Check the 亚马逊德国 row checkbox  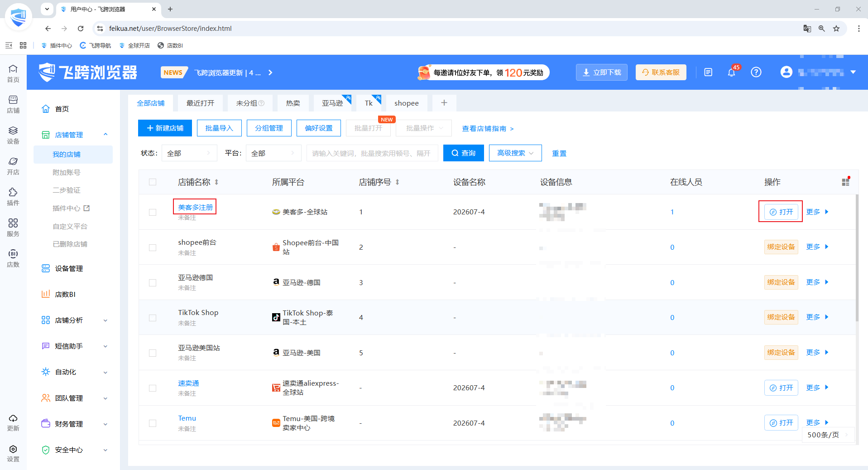pos(153,282)
